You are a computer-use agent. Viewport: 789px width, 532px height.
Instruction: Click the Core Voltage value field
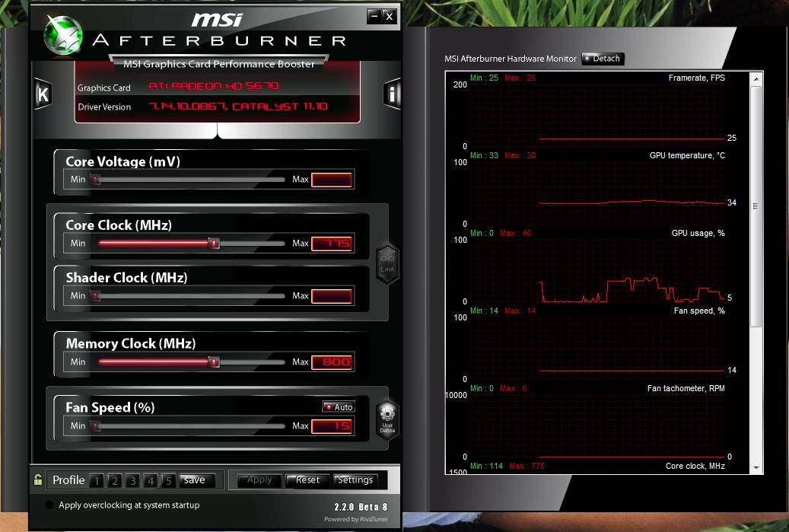tap(332, 180)
